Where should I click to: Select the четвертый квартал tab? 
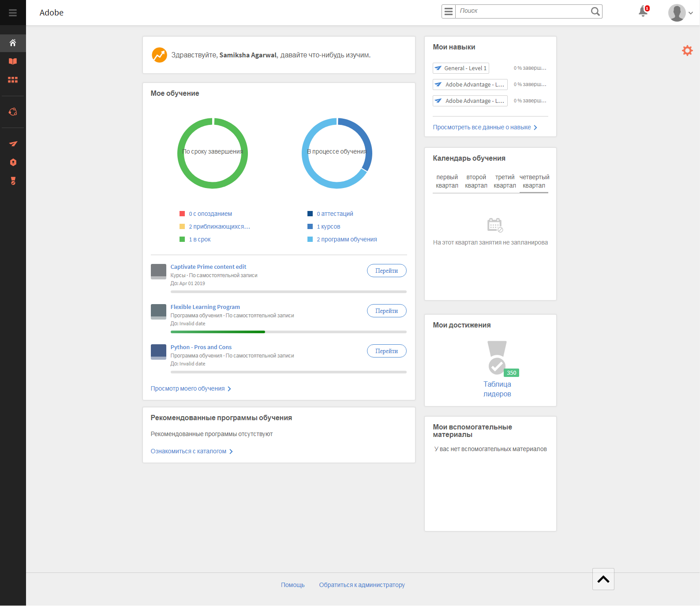(x=534, y=181)
